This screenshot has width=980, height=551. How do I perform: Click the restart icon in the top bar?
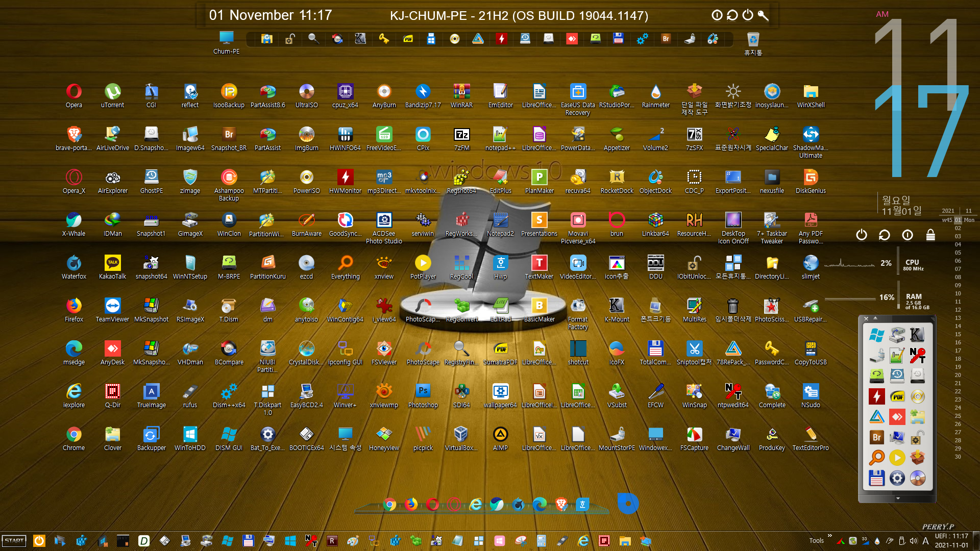point(732,15)
